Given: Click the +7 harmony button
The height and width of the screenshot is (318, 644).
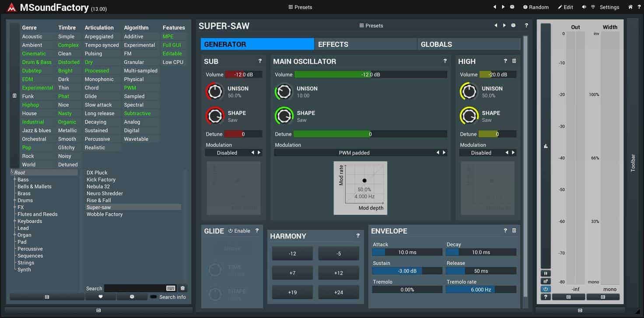Looking at the screenshot, I should click(x=292, y=273).
